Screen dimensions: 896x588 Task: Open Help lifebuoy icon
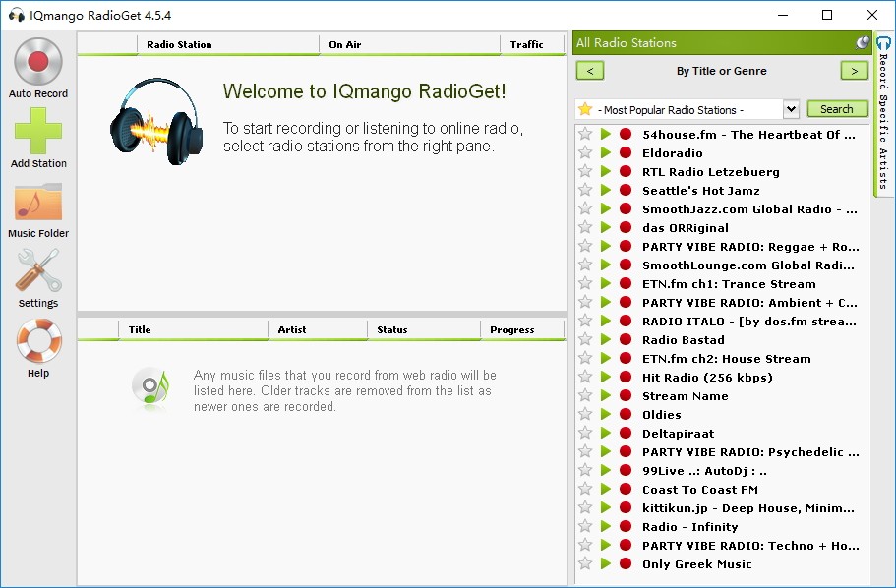pyautogui.click(x=37, y=340)
